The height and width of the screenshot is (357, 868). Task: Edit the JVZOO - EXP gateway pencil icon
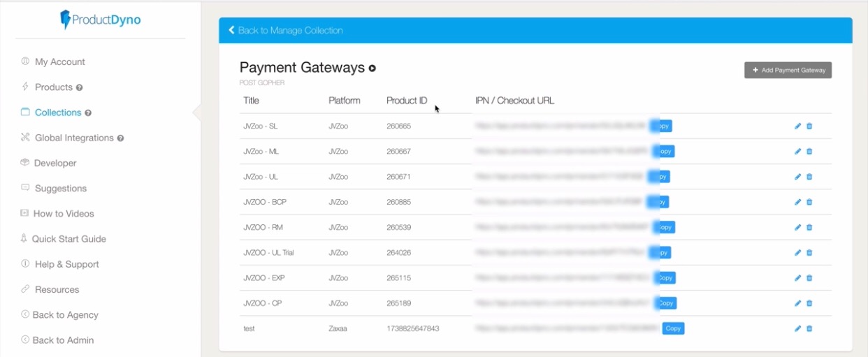798,278
